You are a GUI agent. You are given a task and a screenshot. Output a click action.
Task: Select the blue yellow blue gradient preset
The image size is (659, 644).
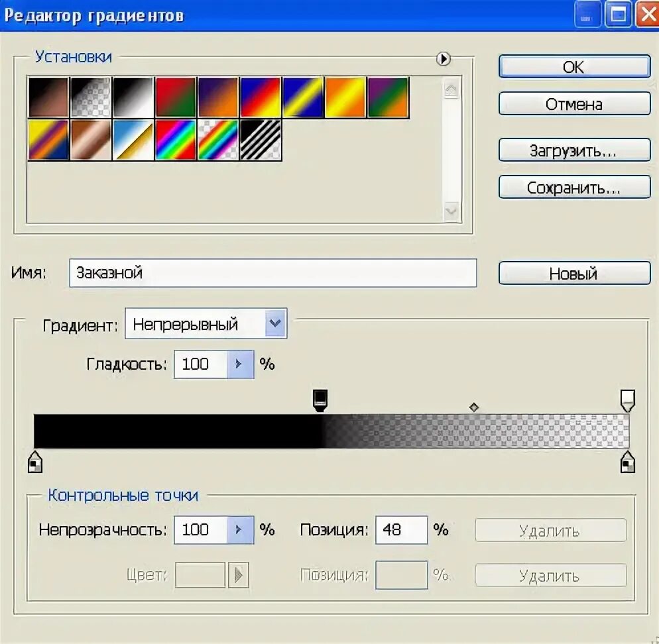(x=303, y=97)
